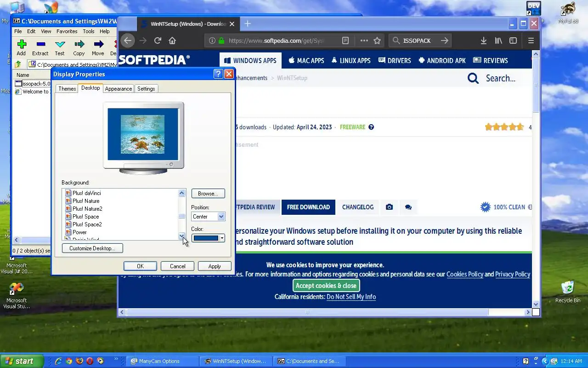
Task: Go back in the browser
Action: pyautogui.click(x=128, y=40)
